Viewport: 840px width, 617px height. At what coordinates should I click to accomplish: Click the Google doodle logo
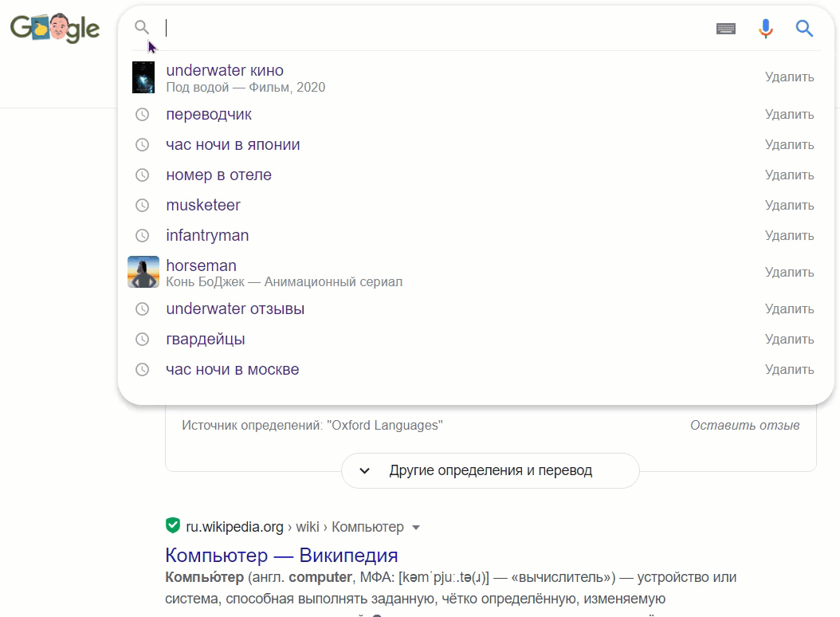click(55, 28)
